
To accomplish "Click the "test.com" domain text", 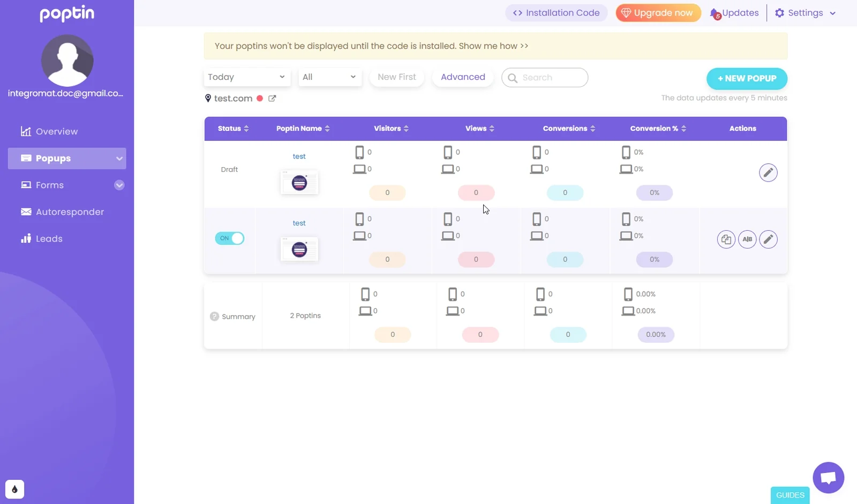I will (233, 99).
